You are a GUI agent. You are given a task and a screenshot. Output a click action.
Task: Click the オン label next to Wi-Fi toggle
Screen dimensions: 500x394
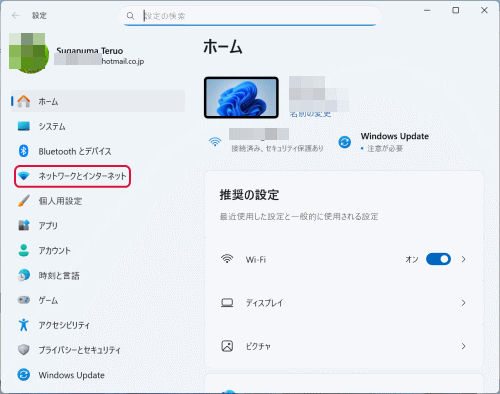pos(412,259)
